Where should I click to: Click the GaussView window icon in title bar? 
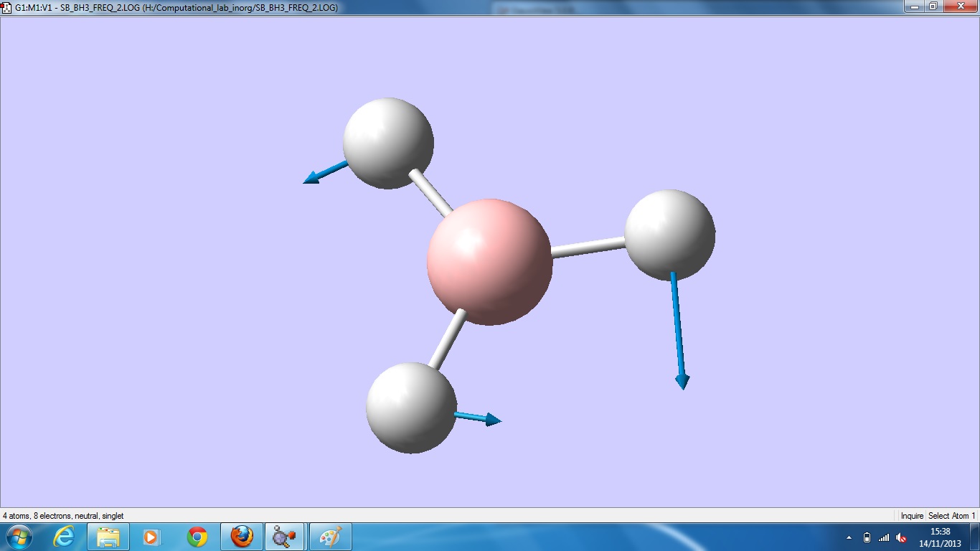point(7,7)
